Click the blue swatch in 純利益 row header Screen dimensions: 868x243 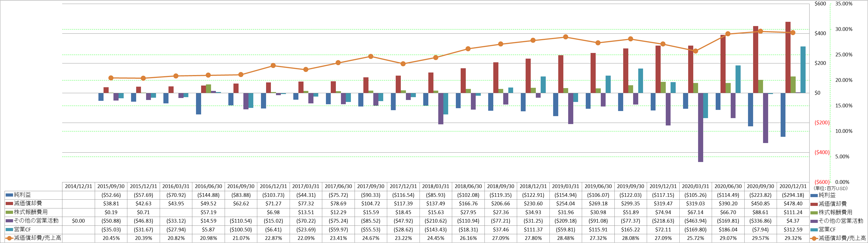[9, 195]
